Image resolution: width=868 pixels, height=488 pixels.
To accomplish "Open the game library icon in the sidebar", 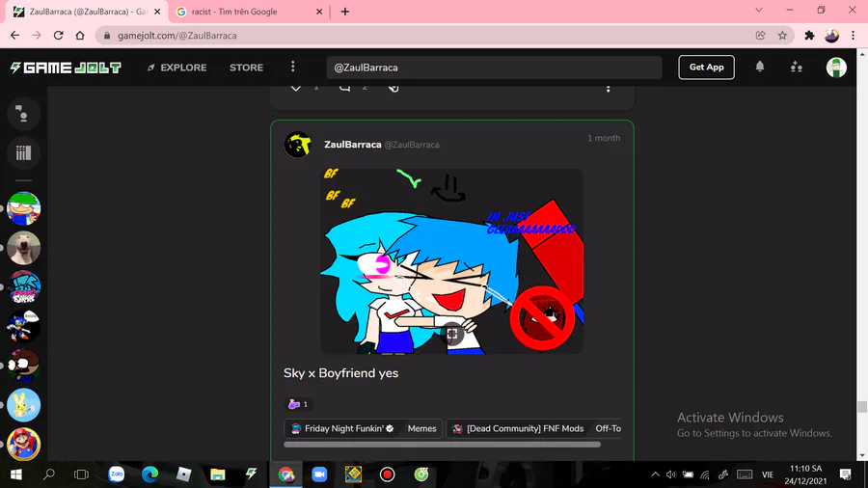I will (23, 152).
